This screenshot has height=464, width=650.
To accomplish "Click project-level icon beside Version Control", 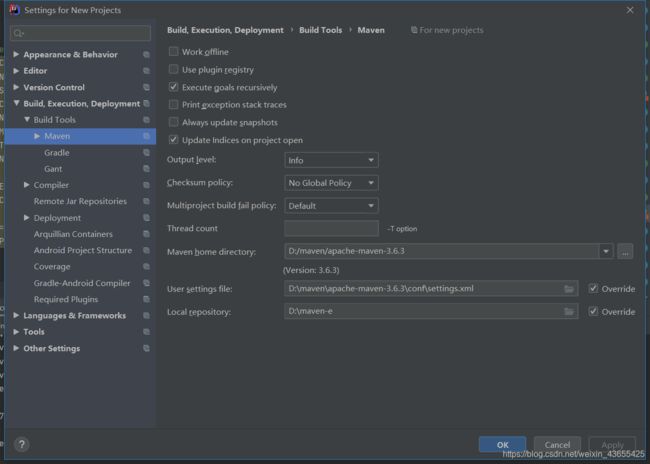I will [146, 87].
